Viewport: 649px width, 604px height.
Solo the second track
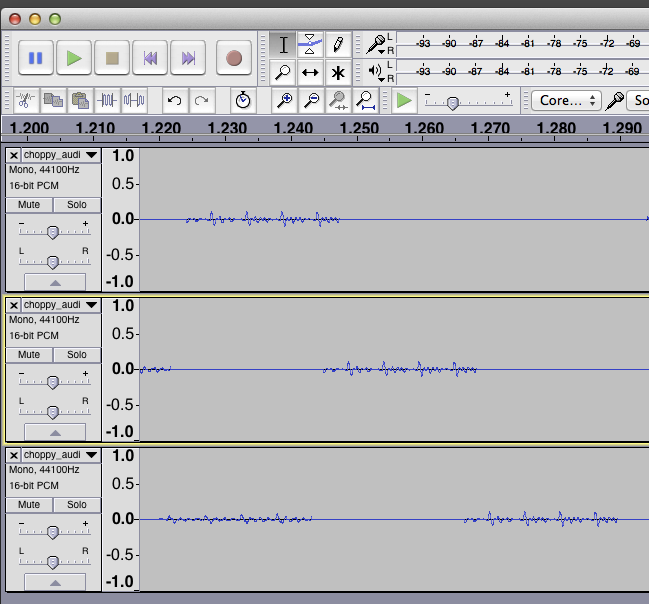tap(77, 355)
